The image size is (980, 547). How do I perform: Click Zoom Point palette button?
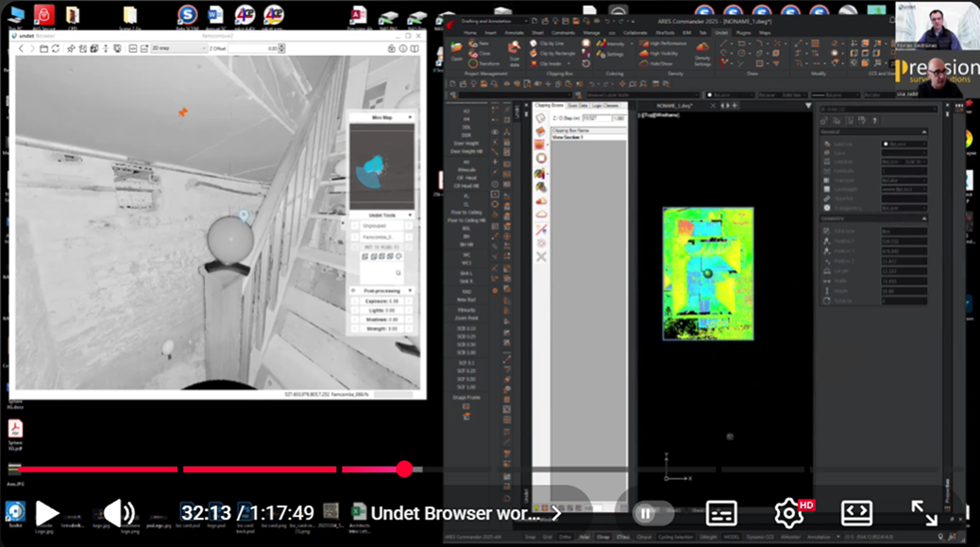click(x=466, y=318)
